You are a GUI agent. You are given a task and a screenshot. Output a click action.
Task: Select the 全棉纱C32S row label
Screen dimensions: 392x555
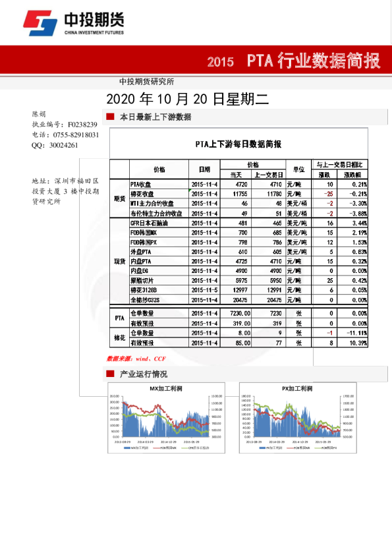(145, 300)
